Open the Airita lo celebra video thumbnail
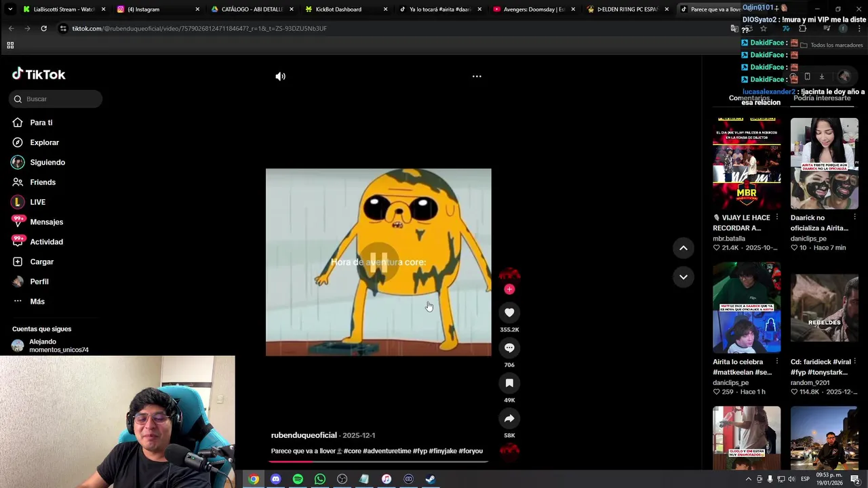Image resolution: width=868 pixels, height=488 pixels. [747, 308]
